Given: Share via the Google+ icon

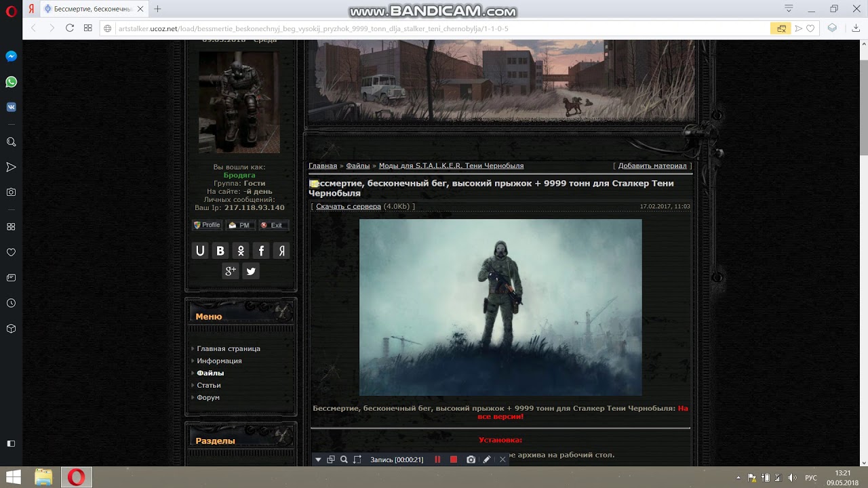Looking at the screenshot, I should tap(231, 271).
